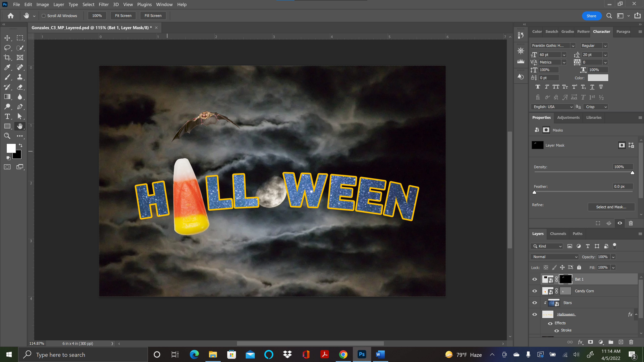Open the font family dropdown

coord(573,46)
